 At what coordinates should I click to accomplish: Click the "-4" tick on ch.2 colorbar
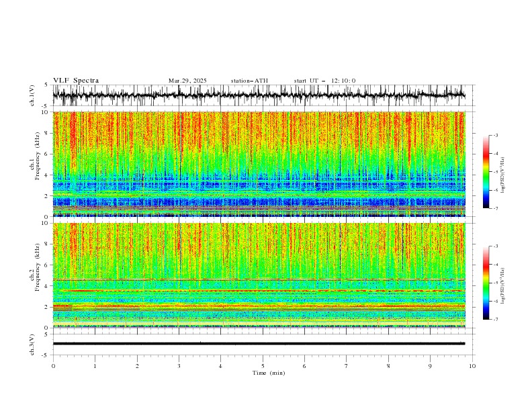pyautogui.click(x=496, y=265)
